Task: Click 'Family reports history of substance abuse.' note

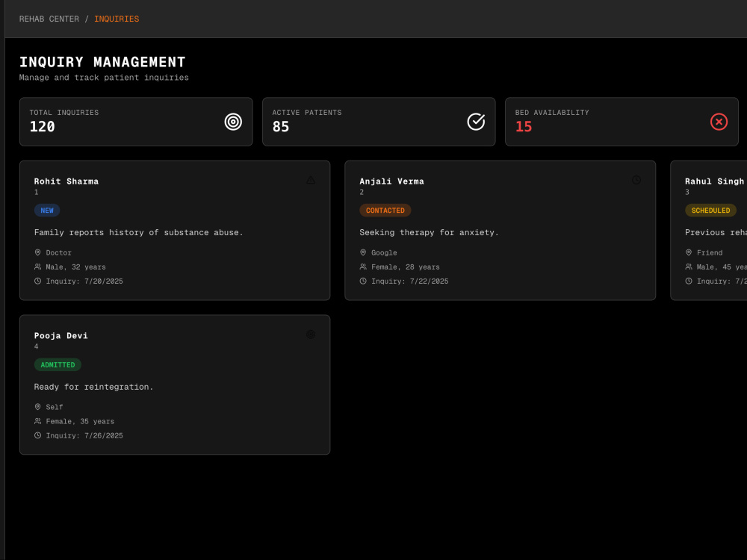Action: [139, 232]
